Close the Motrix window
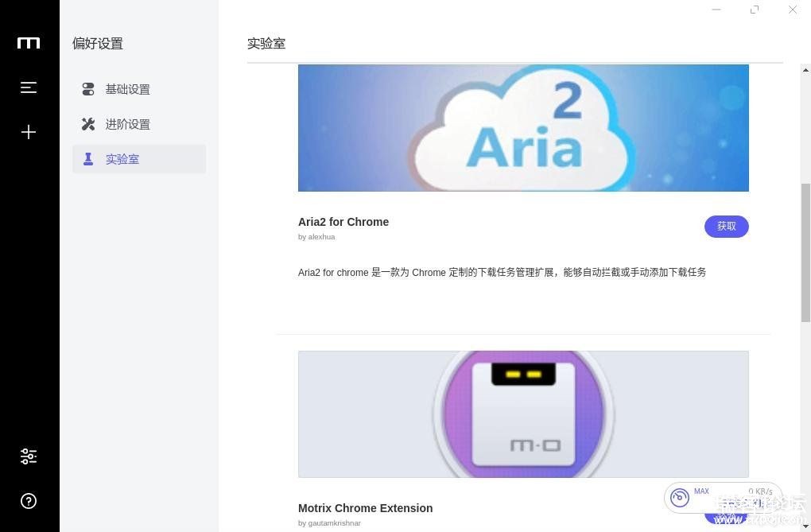Screen dimensions: 811x532 793,10
